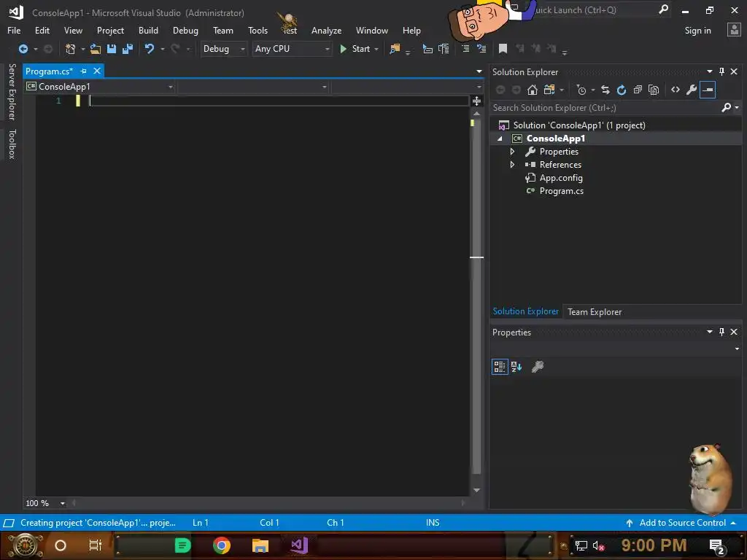
Task: Click the editor vertical scrollbar thumb
Action: pyautogui.click(x=476, y=295)
